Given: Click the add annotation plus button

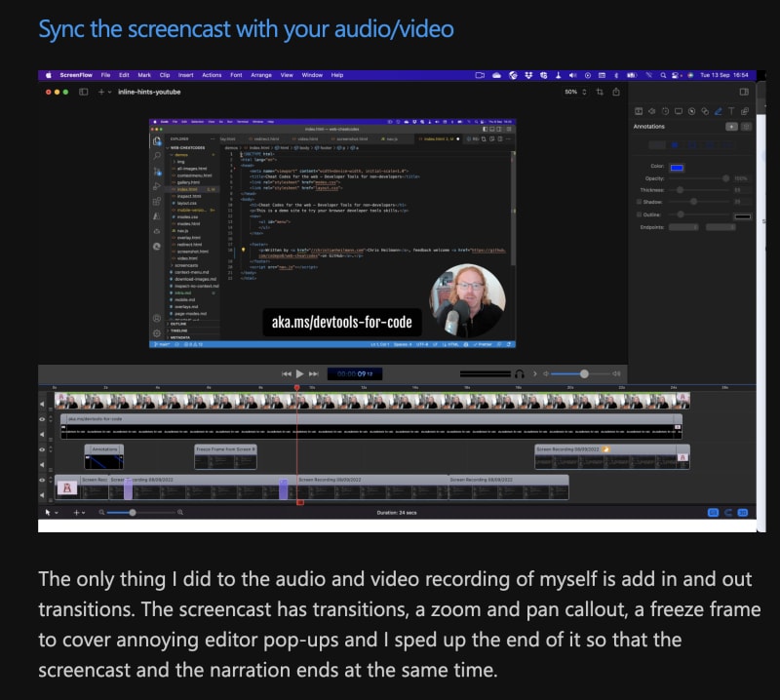Looking at the screenshot, I should [731, 127].
